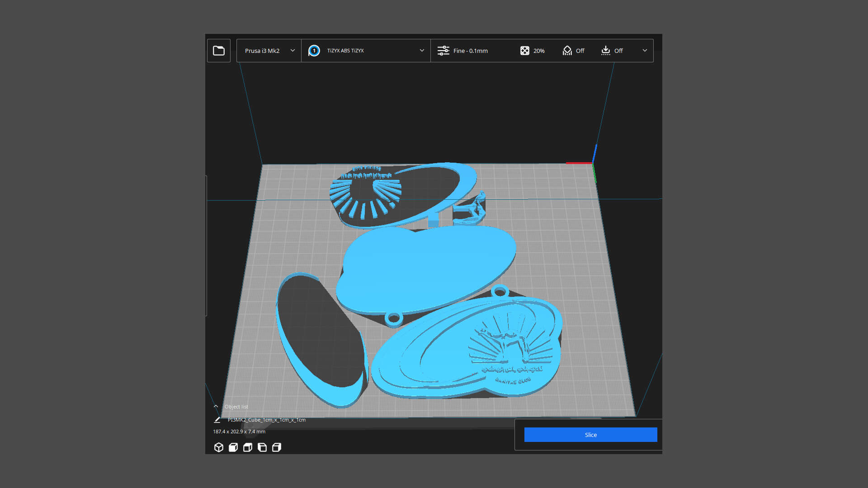This screenshot has width=868, height=488.
Task: Open file with the folder icon
Action: point(219,51)
